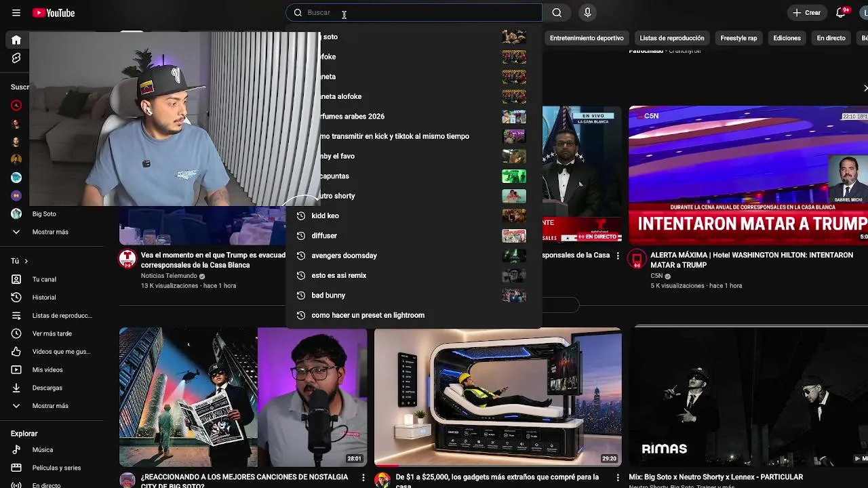Click the Ver más tarde clock icon
Viewport: 868px width, 488px height.
16,333
